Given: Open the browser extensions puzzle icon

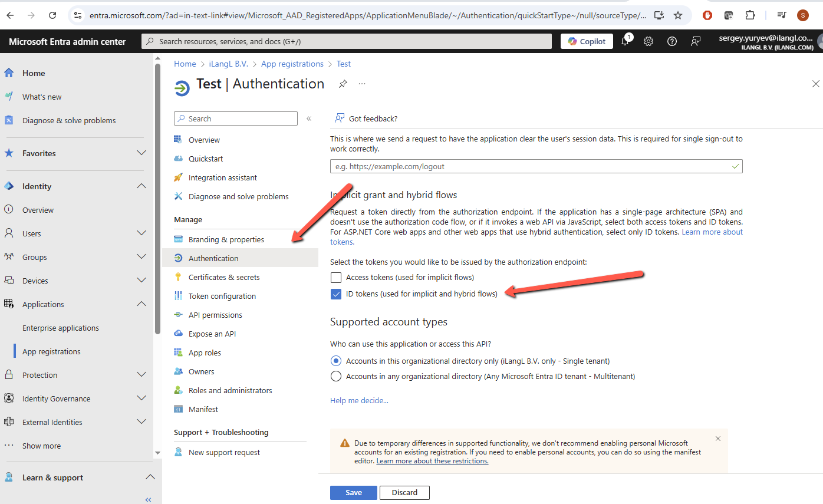Looking at the screenshot, I should 750,15.
